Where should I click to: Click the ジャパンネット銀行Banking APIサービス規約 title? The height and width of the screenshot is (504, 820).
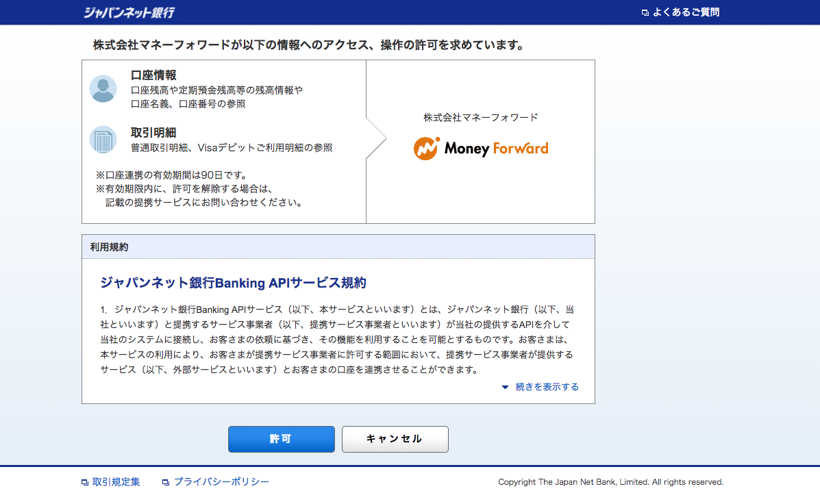pos(233,283)
